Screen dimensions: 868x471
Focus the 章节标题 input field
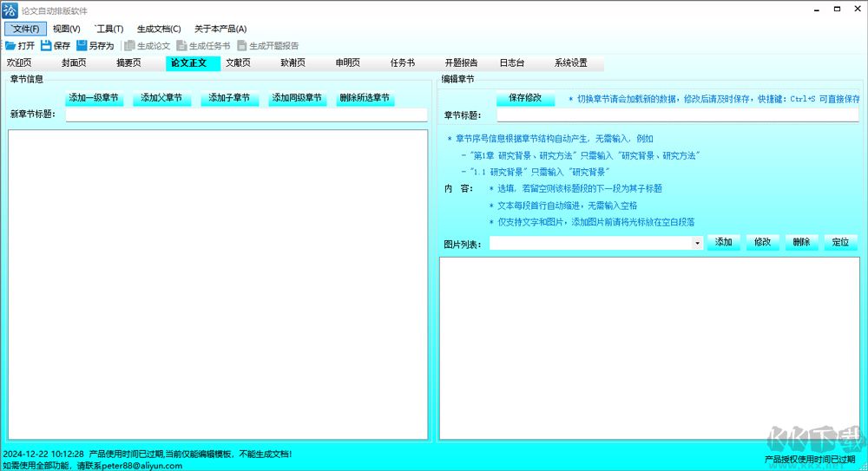click(x=678, y=115)
